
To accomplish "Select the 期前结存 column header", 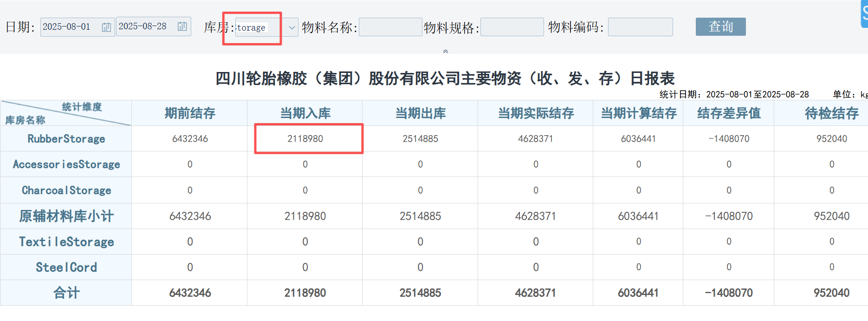I will pyautogui.click(x=190, y=113).
